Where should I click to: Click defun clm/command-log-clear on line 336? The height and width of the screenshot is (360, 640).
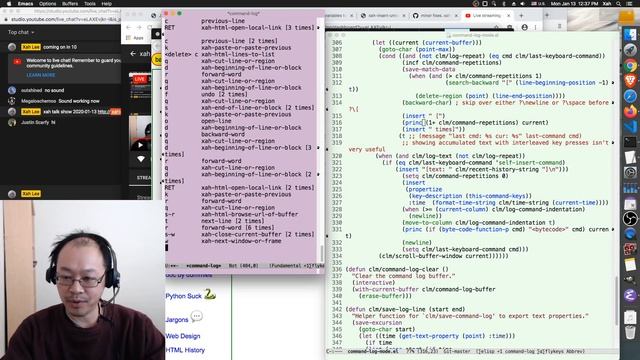tap(397, 269)
